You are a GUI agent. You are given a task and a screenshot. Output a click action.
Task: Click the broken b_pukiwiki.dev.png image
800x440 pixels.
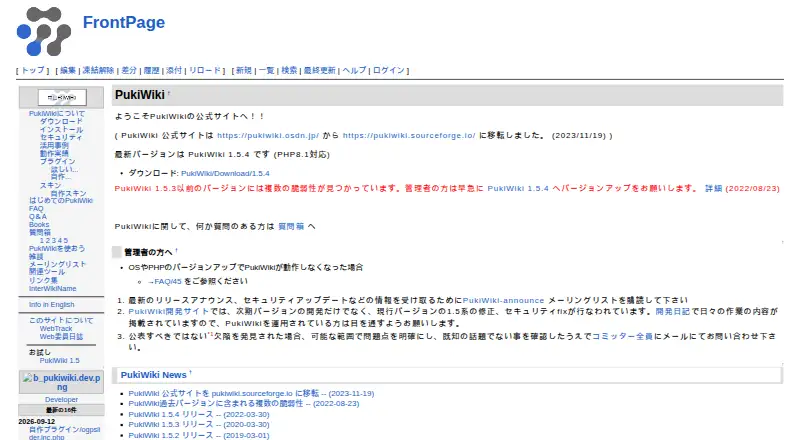61,382
